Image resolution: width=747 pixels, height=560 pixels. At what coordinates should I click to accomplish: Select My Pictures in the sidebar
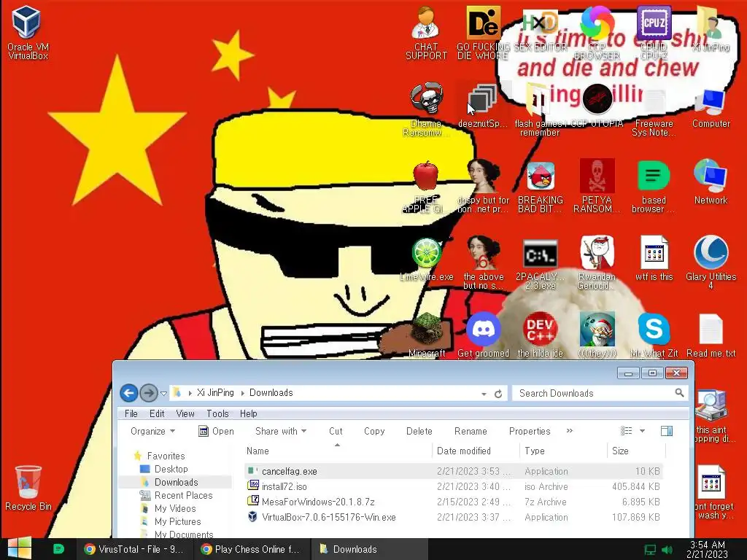(171, 521)
